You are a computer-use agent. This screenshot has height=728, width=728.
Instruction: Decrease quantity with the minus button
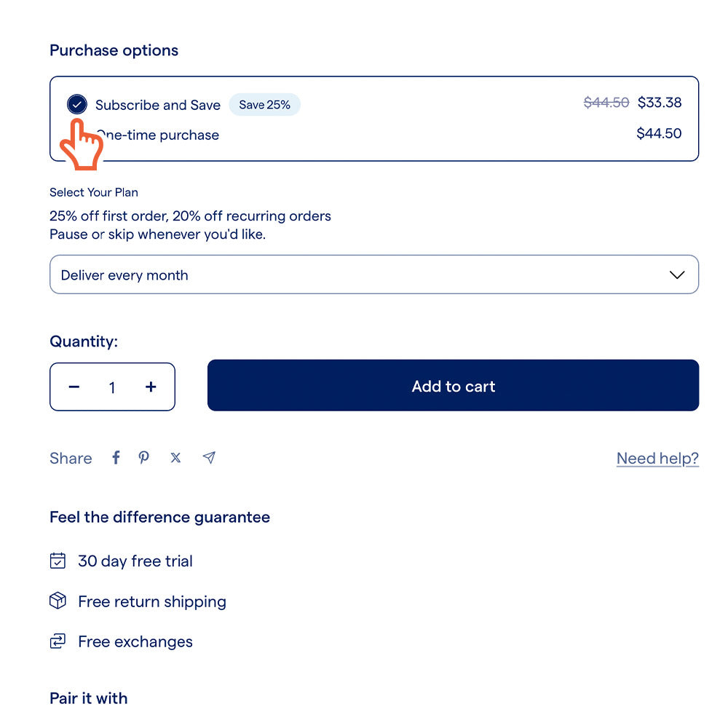(x=74, y=387)
